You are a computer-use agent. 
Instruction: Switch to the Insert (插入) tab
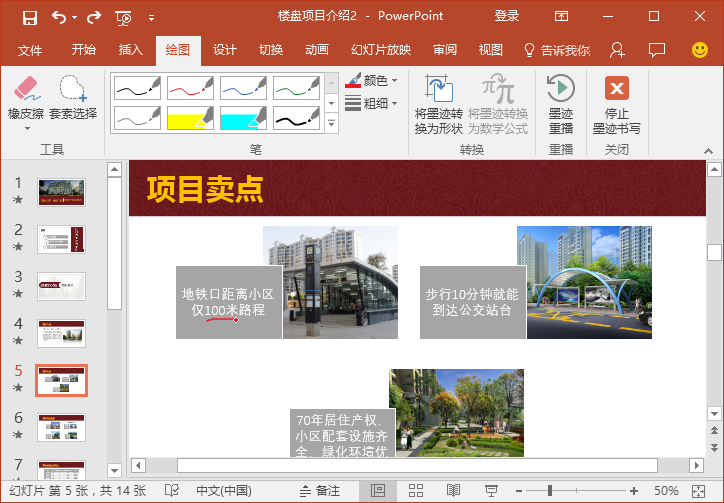[130, 50]
